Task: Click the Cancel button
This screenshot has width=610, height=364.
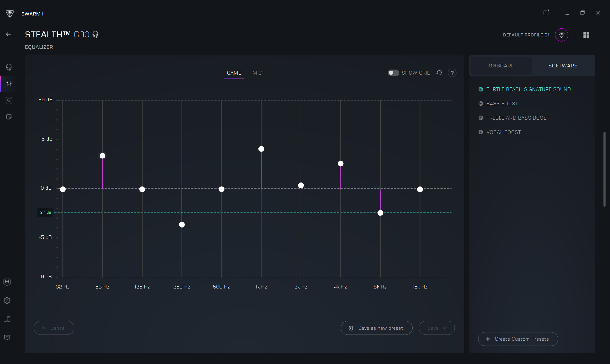Action: pos(54,328)
